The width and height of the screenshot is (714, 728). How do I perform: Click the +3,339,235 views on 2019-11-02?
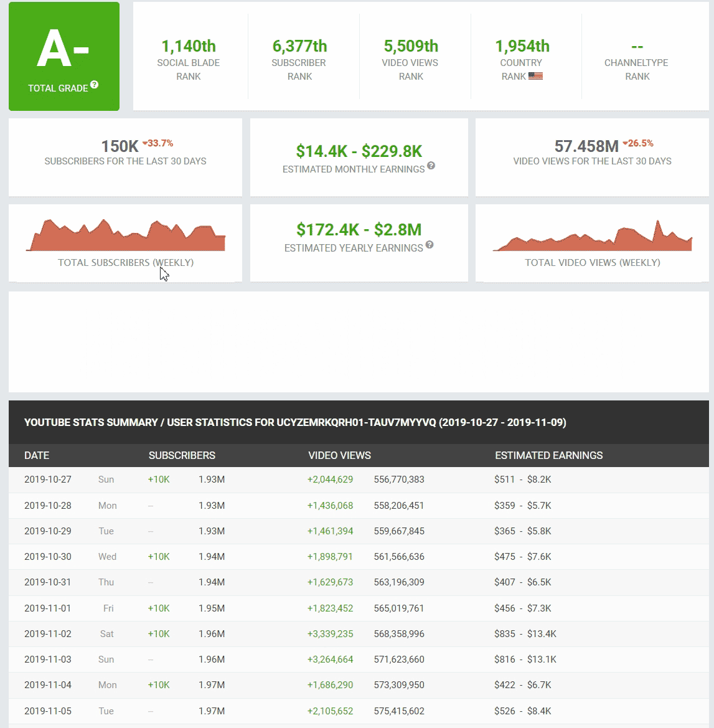pyautogui.click(x=330, y=634)
